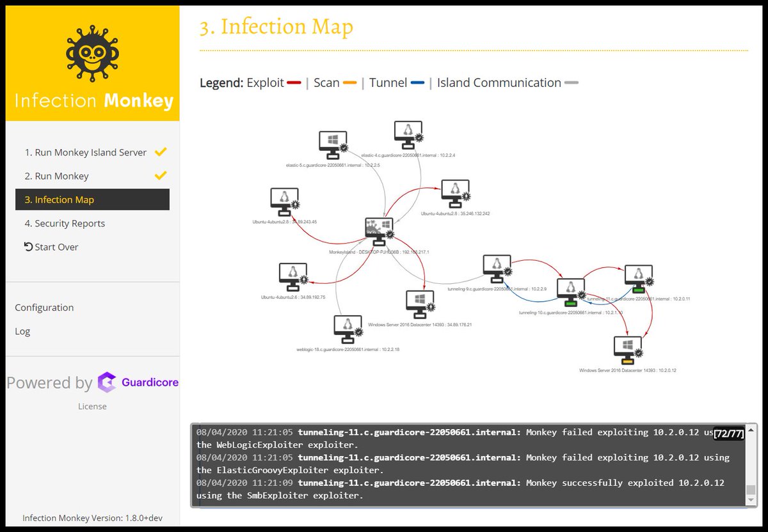Click the ElasticGroovyExploiter failure log line
The height and width of the screenshot is (532, 768).
[x=463, y=464]
